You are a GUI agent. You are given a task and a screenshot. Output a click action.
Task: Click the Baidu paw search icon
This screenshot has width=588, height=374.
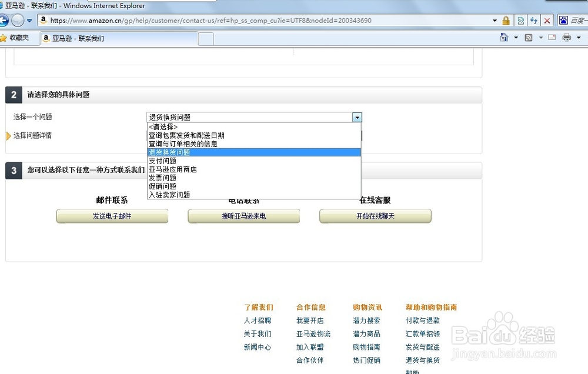[x=563, y=20]
